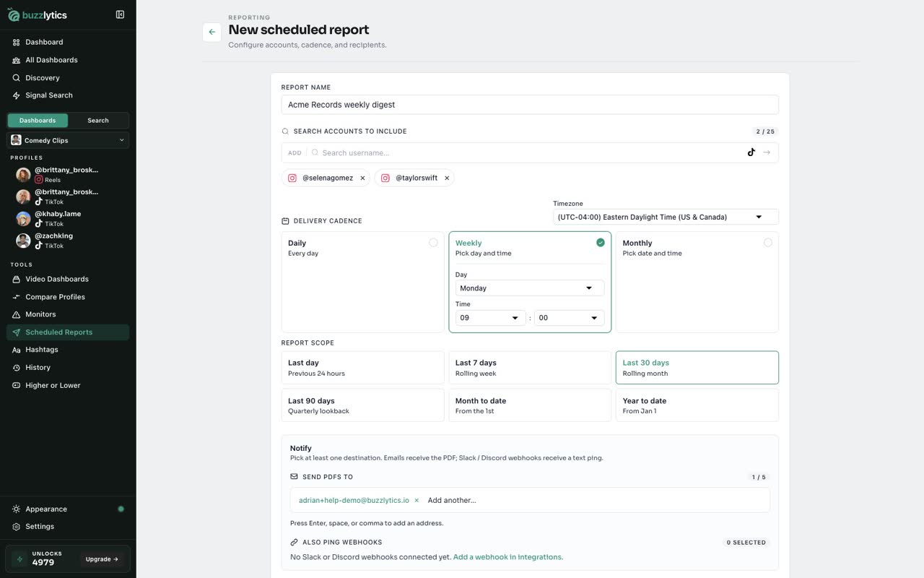Remove the @taylorswift account chip
The width and height of the screenshot is (924, 578).
(447, 178)
